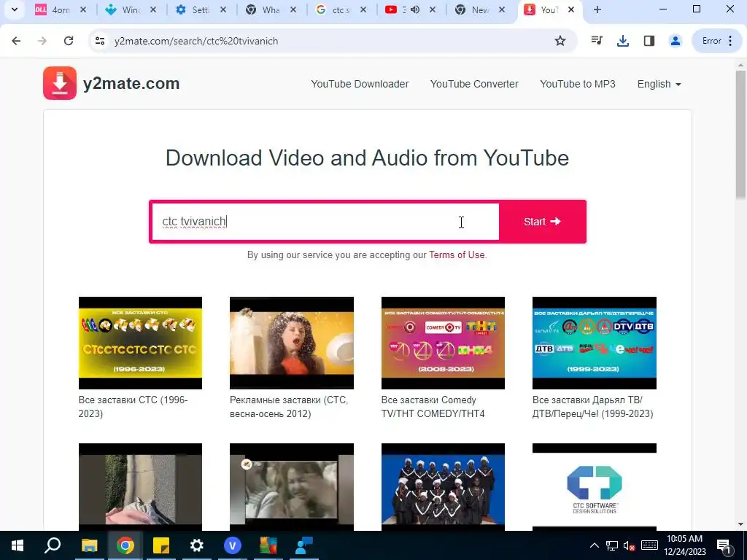Click the muted volume tray icon
Screen dimensions: 747x560
click(x=630, y=545)
